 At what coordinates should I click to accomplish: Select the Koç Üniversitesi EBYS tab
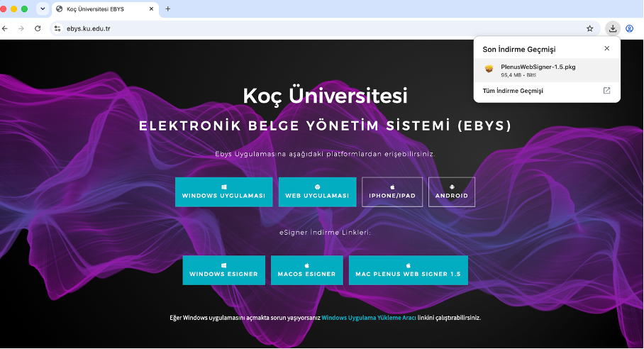105,9
